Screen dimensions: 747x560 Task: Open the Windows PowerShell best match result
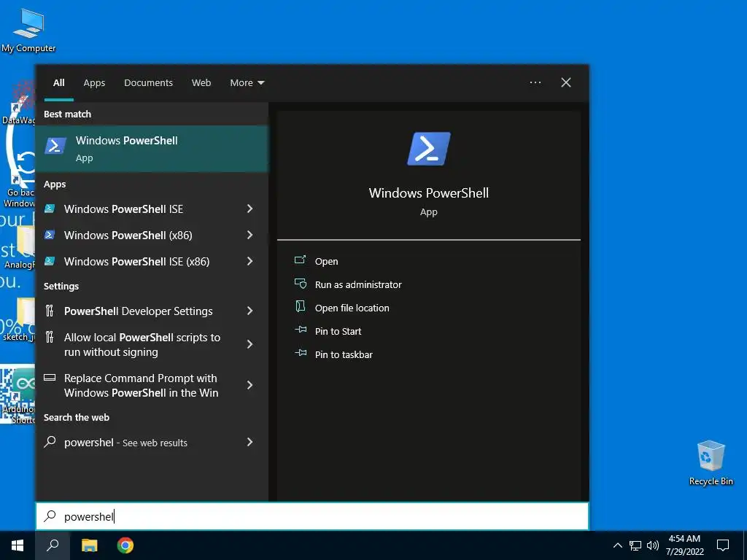pyautogui.click(x=152, y=149)
